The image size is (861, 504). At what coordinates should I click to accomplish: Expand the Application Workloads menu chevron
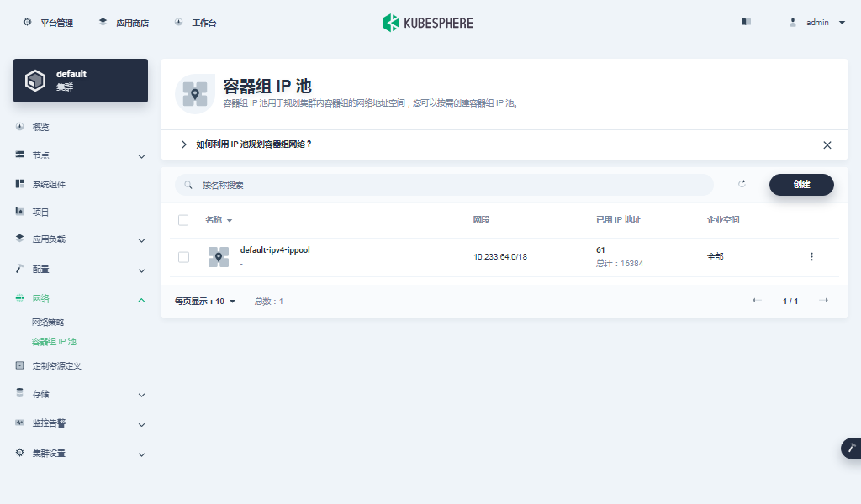[141, 241]
